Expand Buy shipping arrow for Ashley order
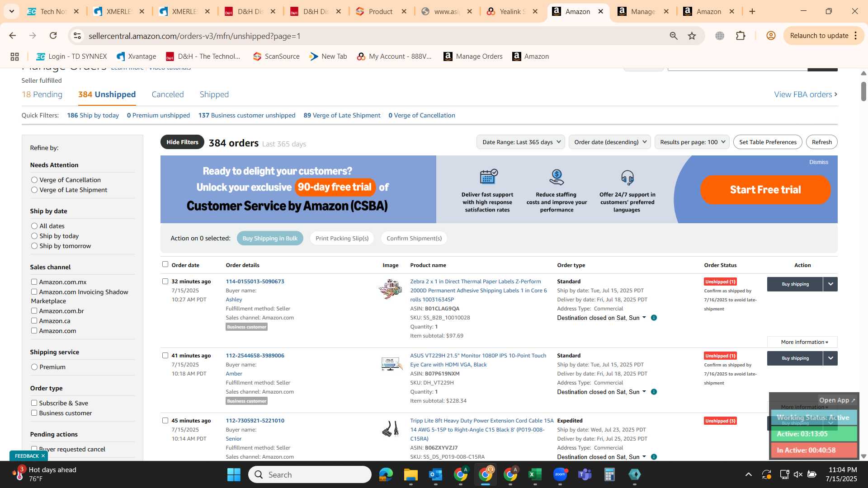This screenshot has height=488, width=868. (830, 284)
